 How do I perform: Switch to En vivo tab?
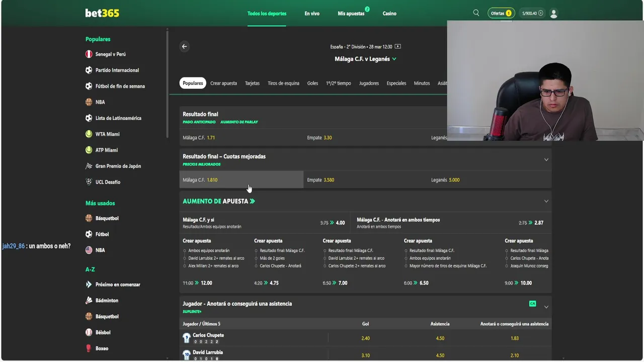(312, 14)
